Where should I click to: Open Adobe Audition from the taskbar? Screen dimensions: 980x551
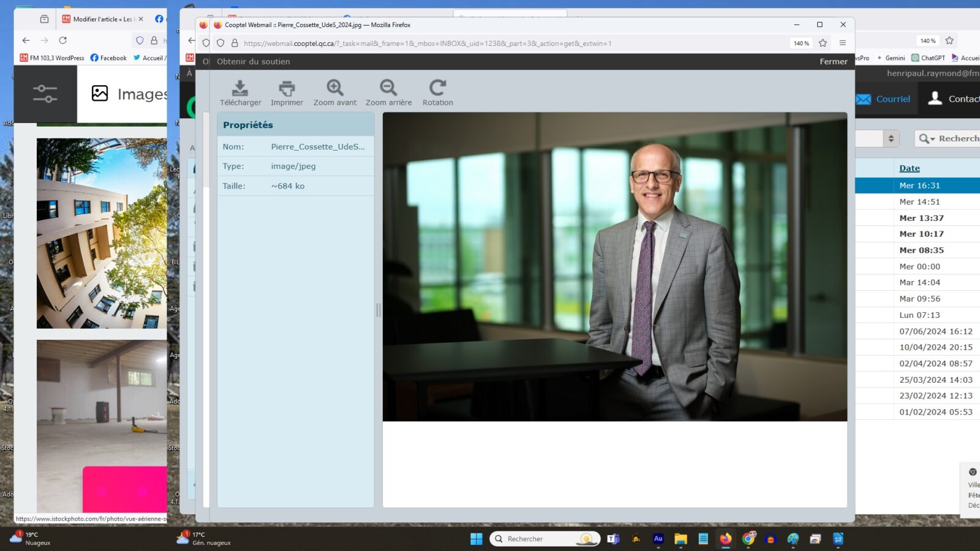[x=658, y=539]
